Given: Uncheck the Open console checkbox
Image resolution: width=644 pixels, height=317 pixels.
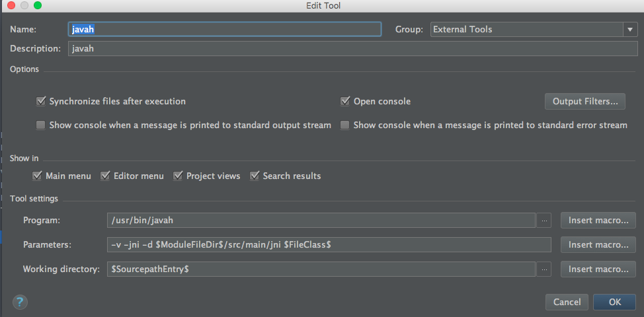Looking at the screenshot, I should [x=345, y=102].
